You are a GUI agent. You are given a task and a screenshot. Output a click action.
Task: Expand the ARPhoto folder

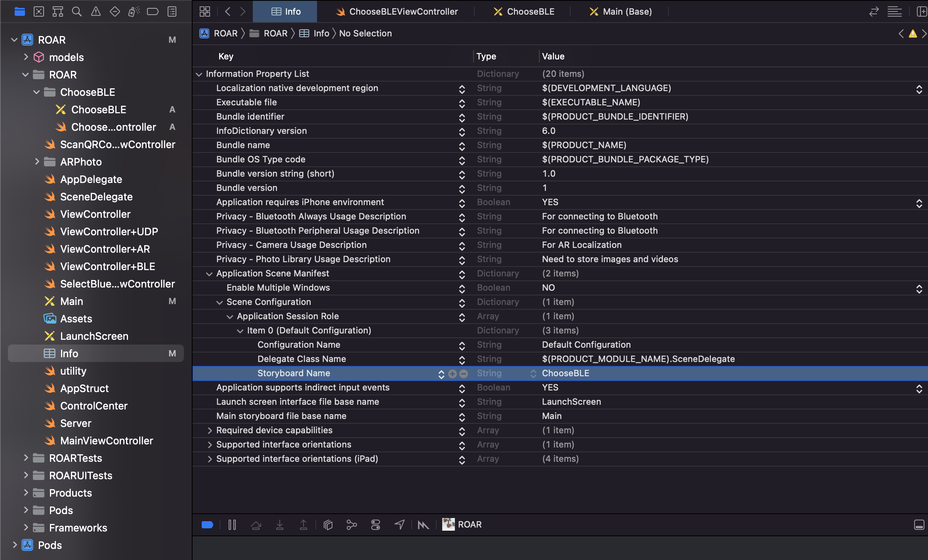[37, 162]
